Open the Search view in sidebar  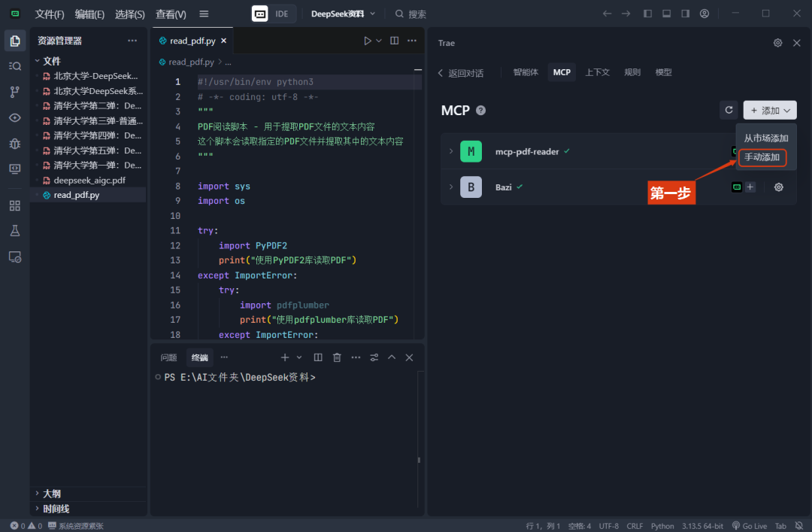coord(14,66)
